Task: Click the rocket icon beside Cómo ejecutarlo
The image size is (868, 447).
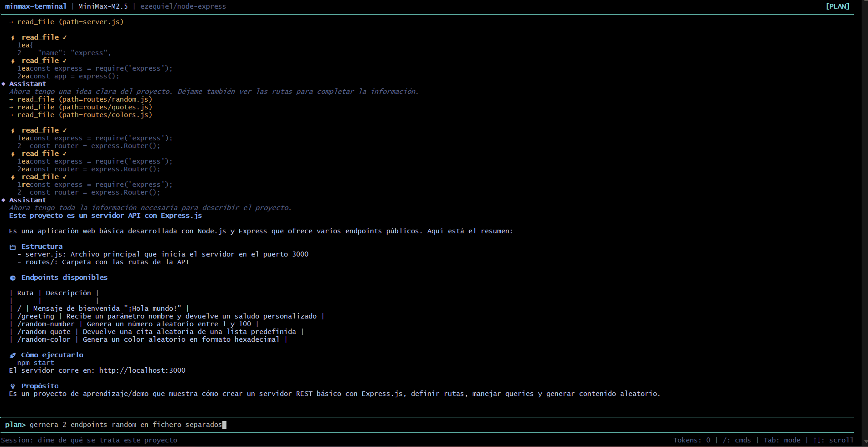Action: click(x=13, y=355)
